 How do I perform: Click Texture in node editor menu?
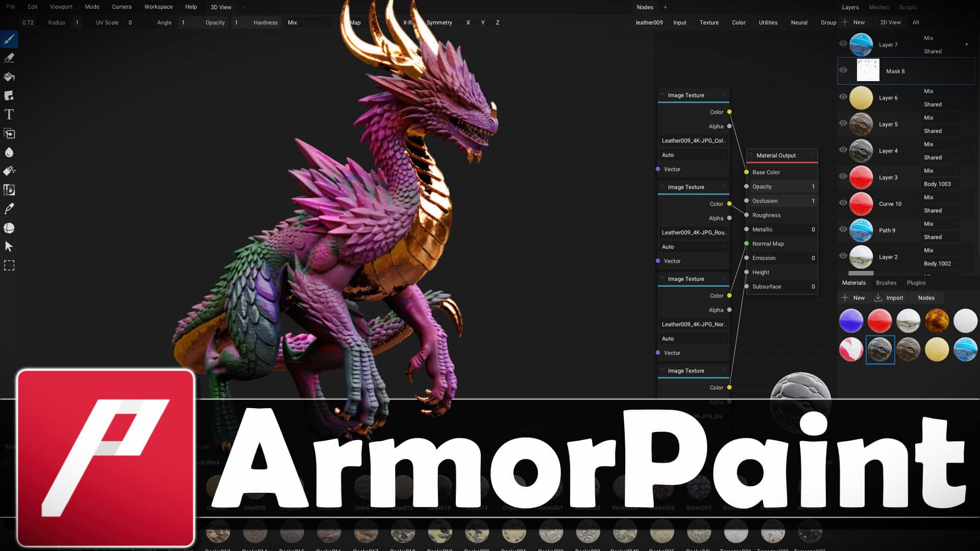(709, 22)
